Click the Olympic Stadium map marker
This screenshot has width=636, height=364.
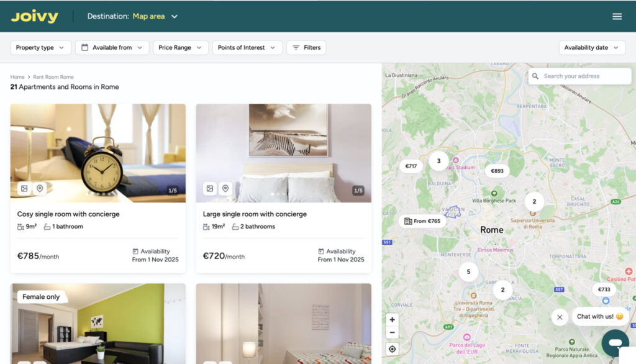[456, 160]
